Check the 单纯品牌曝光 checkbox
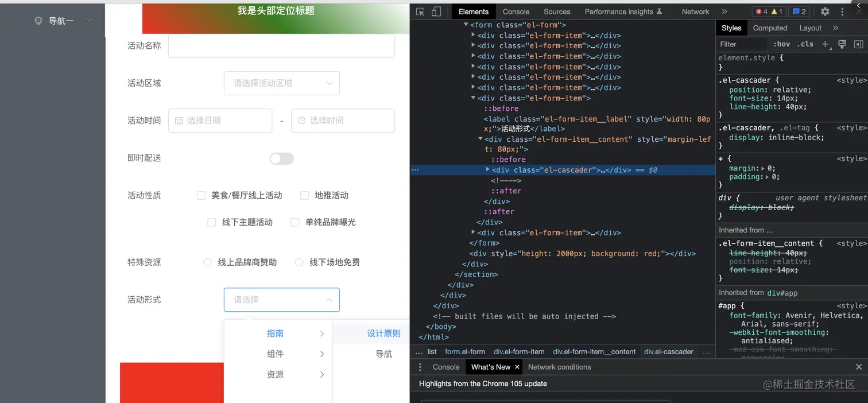 [x=295, y=222]
